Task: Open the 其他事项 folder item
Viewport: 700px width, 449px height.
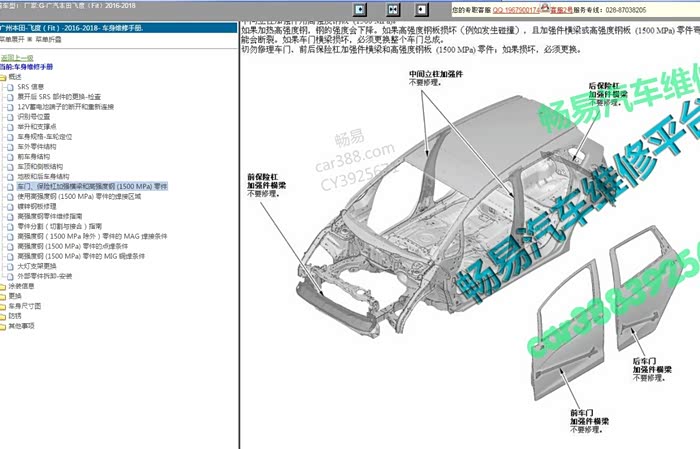Action: click(x=21, y=325)
